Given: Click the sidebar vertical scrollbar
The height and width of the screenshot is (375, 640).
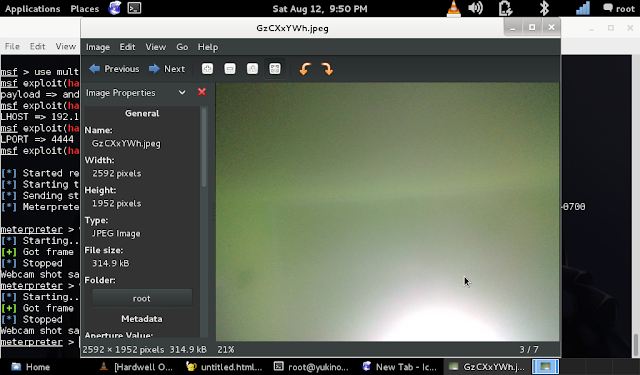Looking at the screenshot, I should [204, 147].
